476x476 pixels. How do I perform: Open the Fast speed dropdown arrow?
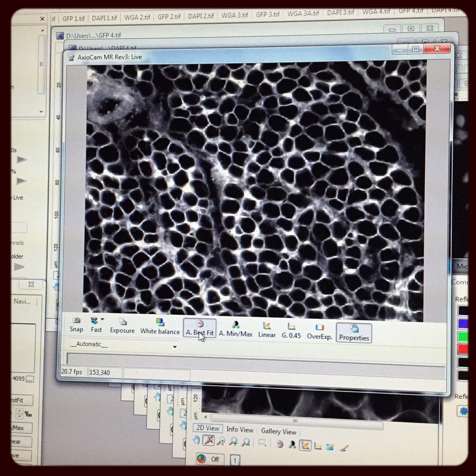[x=102, y=319]
